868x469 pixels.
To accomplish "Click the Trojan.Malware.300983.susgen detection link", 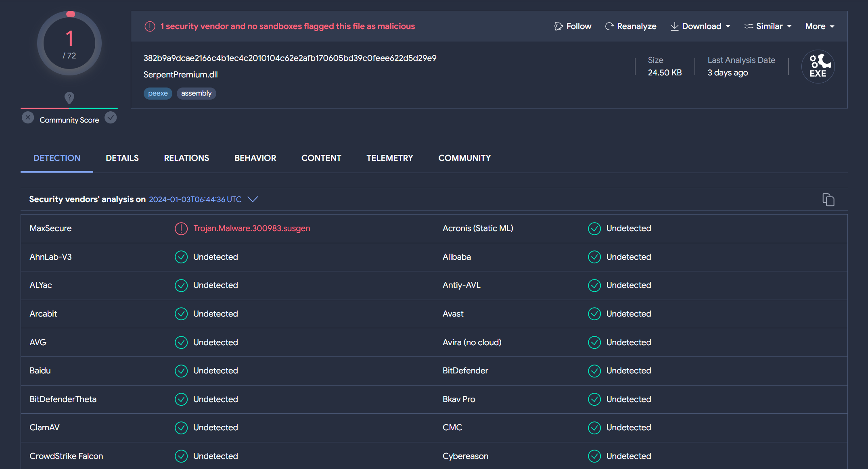I will pyautogui.click(x=251, y=228).
